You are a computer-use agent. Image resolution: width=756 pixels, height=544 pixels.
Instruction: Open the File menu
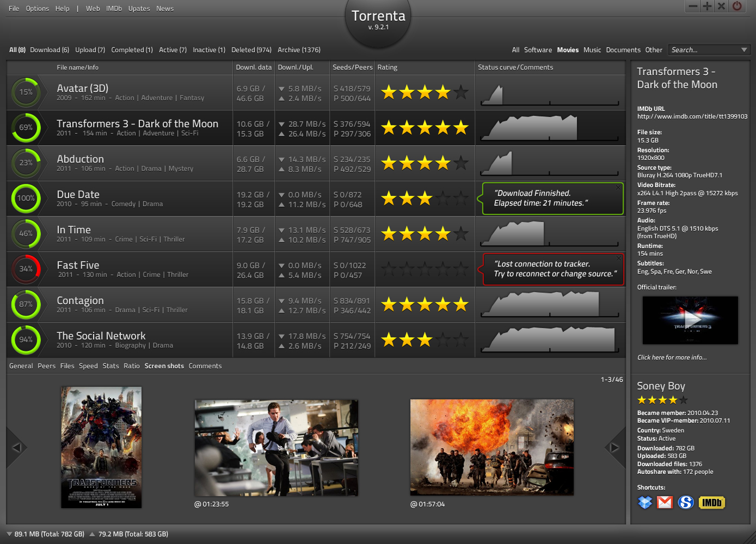14,9
